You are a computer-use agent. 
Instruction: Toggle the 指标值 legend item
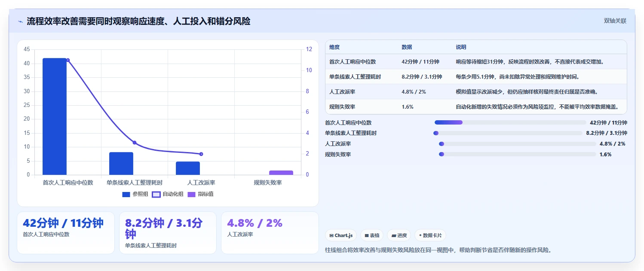point(200,194)
